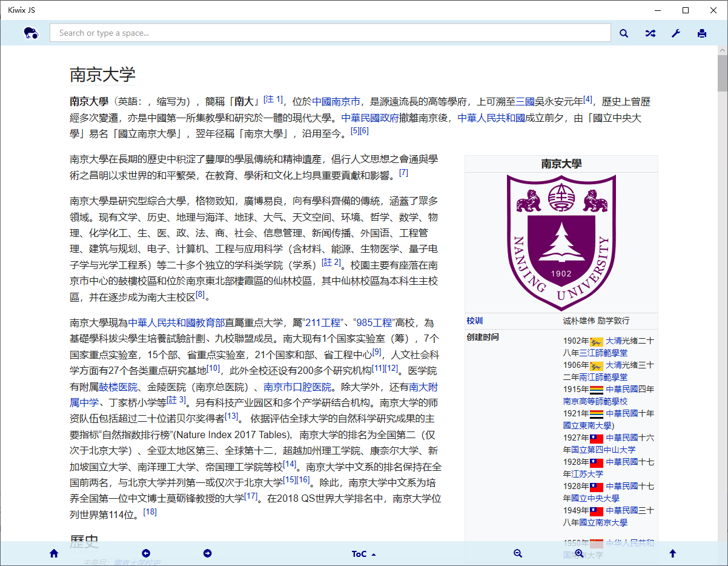Image resolution: width=728 pixels, height=566 pixels.
Task: Open the 國立東南大學 link in infobox
Action: point(587,425)
